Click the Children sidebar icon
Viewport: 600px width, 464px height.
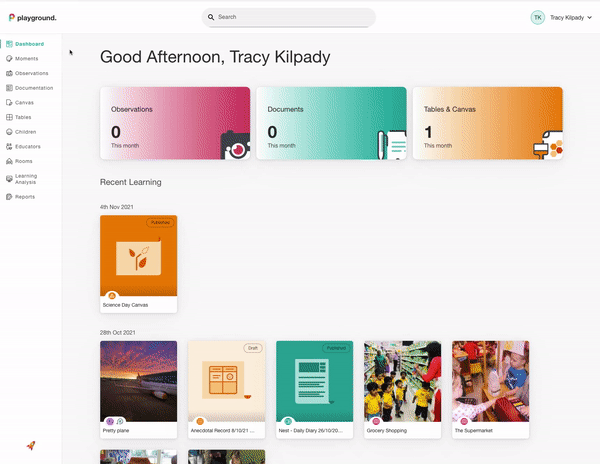click(9, 132)
